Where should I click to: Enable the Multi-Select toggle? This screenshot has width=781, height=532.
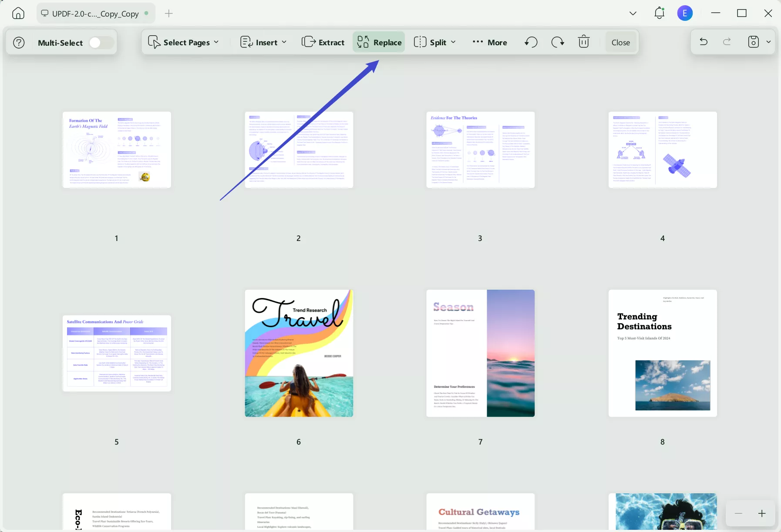101,43
